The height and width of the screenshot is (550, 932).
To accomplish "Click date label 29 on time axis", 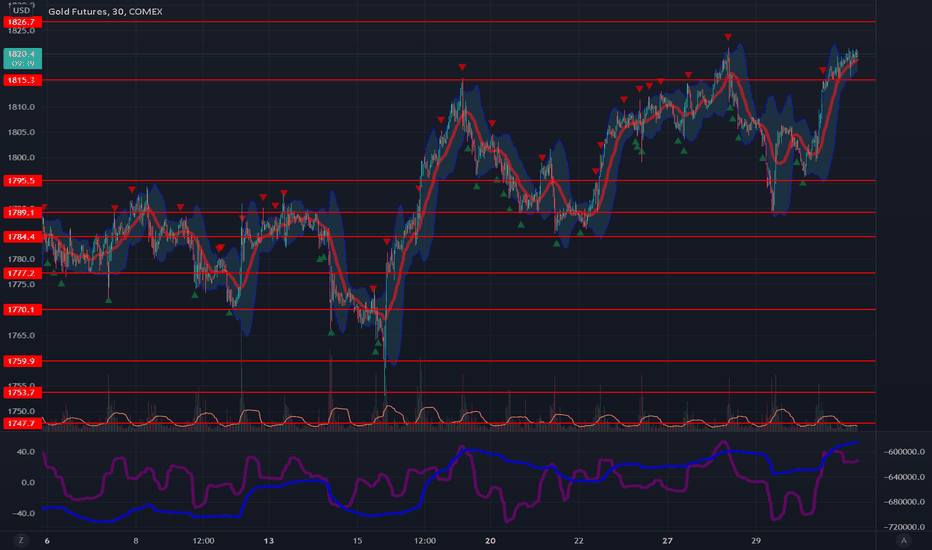I will point(756,540).
